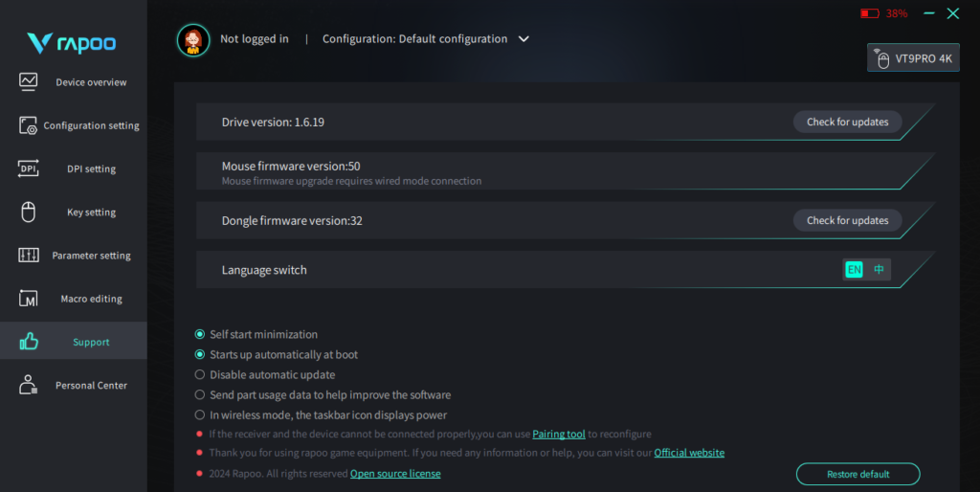Click the Macro editing icon
This screenshot has height=492, width=980.
(29, 299)
